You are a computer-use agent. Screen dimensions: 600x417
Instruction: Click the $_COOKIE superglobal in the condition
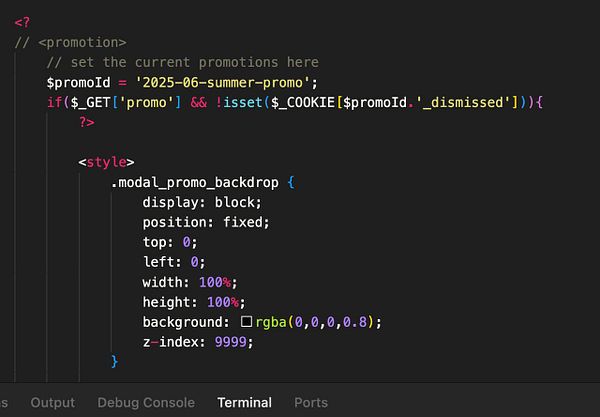tap(303, 102)
